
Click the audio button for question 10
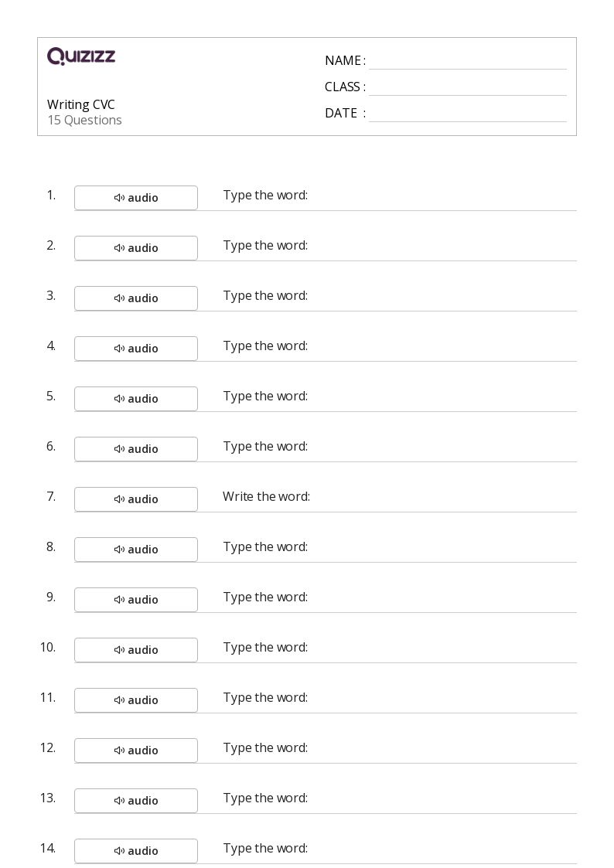[x=136, y=650]
